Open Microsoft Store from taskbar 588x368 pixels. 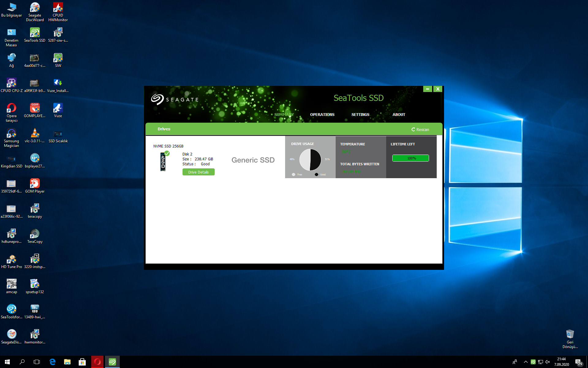click(82, 362)
